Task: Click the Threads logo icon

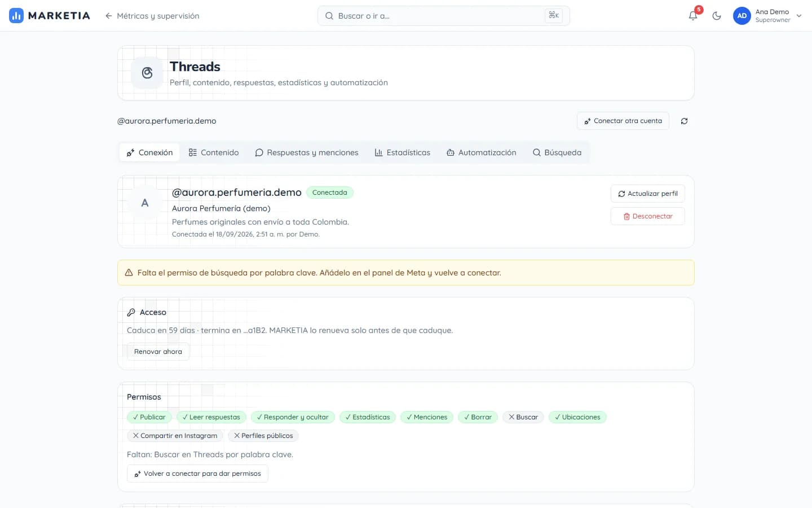Action: pos(147,73)
